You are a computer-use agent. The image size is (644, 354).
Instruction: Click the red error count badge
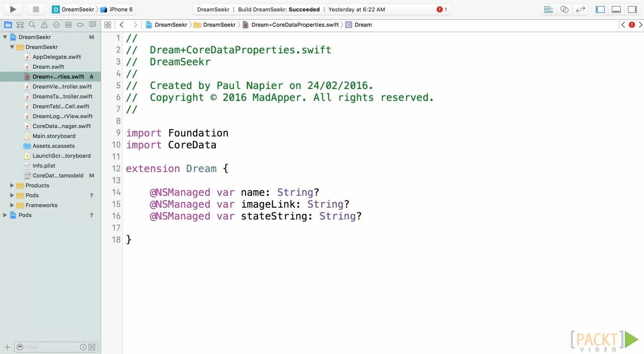click(442, 9)
